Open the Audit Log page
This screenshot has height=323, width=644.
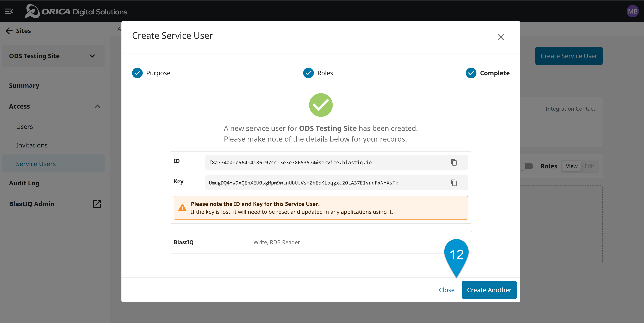click(24, 183)
